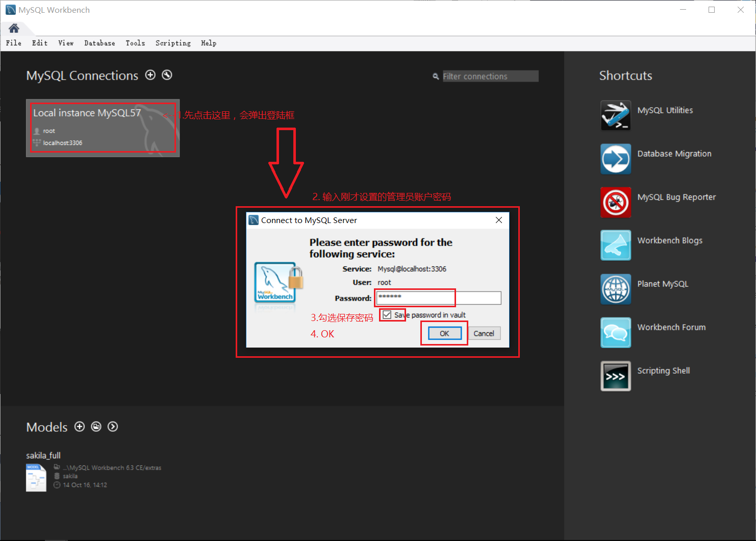The height and width of the screenshot is (541, 756).
Task: Click the sakila schema label under model
Action: (x=70, y=476)
